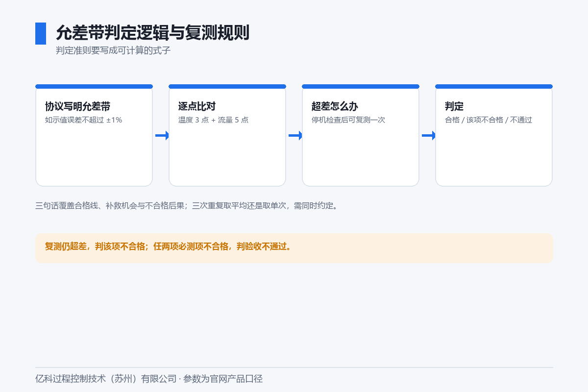Click the card heading 超差怎么办
The width and height of the screenshot is (588, 392).
coord(335,106)
